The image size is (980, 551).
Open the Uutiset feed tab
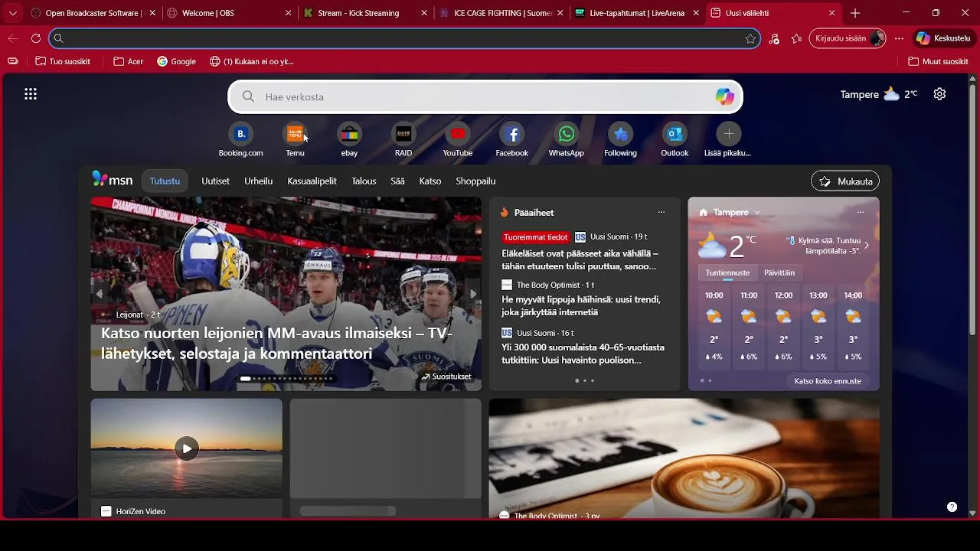[x=215, y=181]
